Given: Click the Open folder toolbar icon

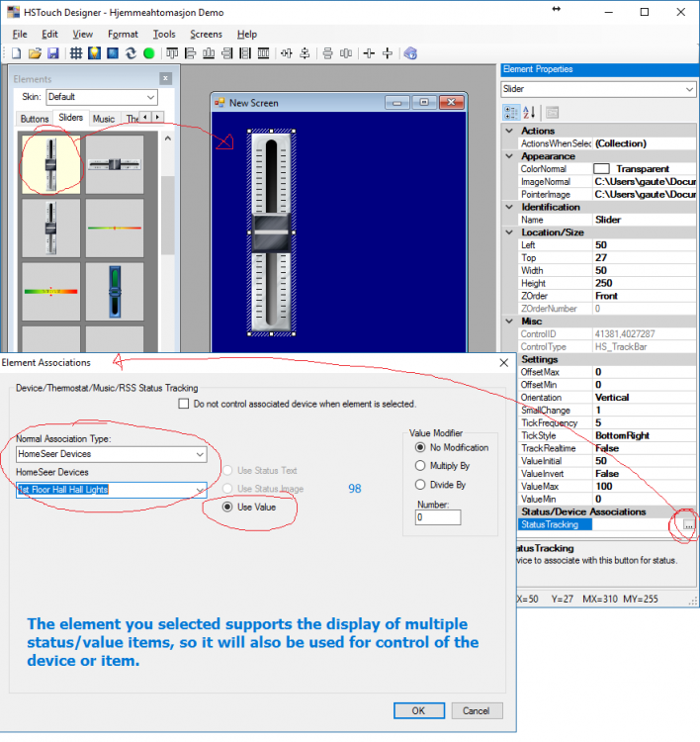Looking at the screenshot, I should click(35, 53).
